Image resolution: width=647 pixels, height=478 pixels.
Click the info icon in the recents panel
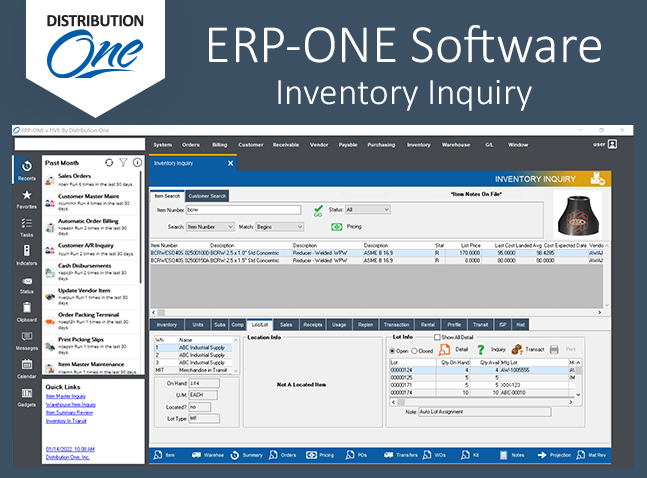click(x=137, y=163)
